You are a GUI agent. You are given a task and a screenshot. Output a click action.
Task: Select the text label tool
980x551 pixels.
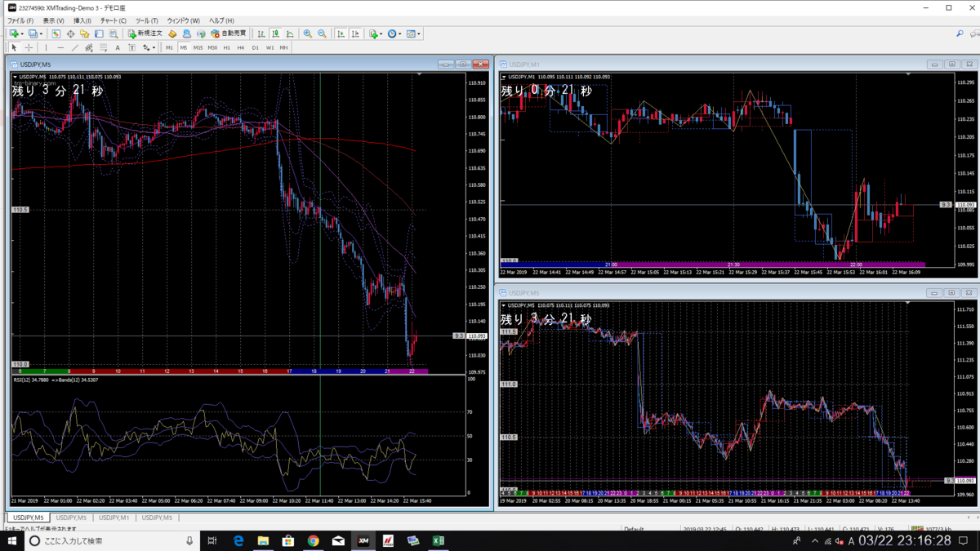[131, 47]
